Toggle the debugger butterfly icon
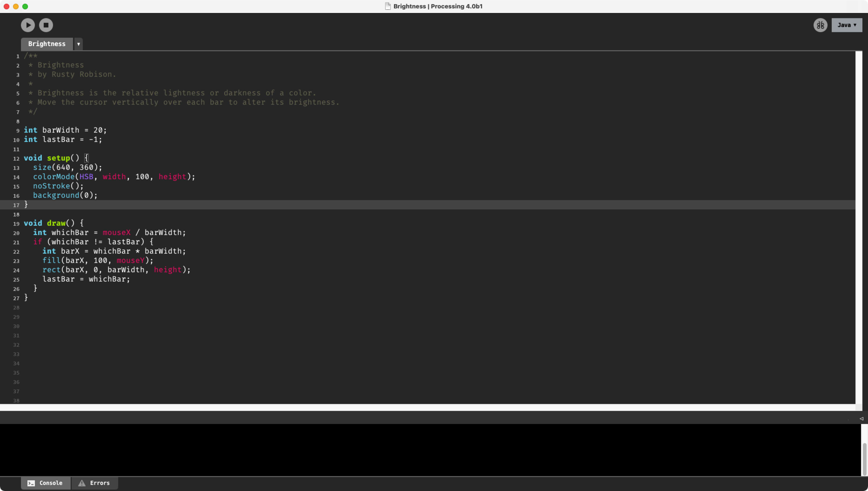 click(x=820, y=25)
